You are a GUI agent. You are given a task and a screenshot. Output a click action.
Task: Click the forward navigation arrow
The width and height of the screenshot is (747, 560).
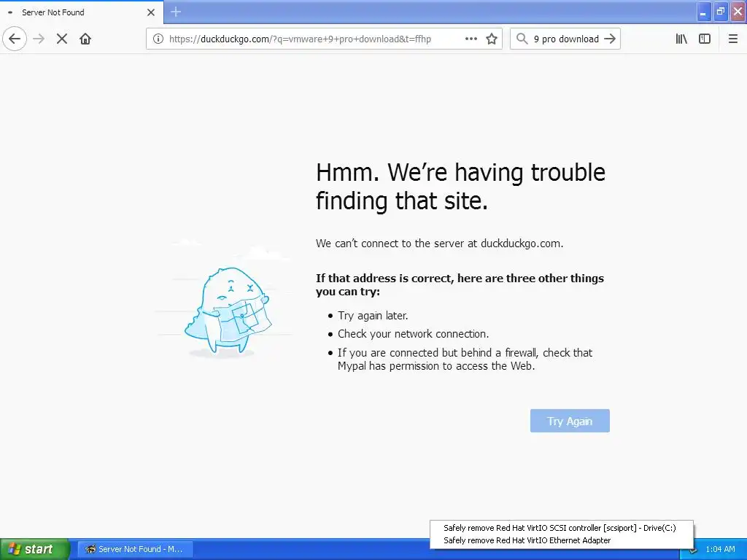[39, 39]
